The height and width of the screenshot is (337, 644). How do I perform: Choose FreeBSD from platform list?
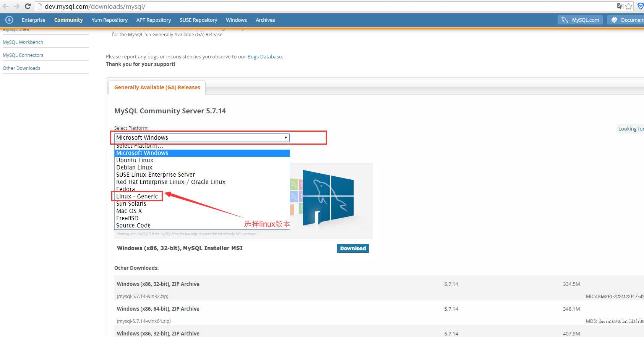tap(202, 218)
